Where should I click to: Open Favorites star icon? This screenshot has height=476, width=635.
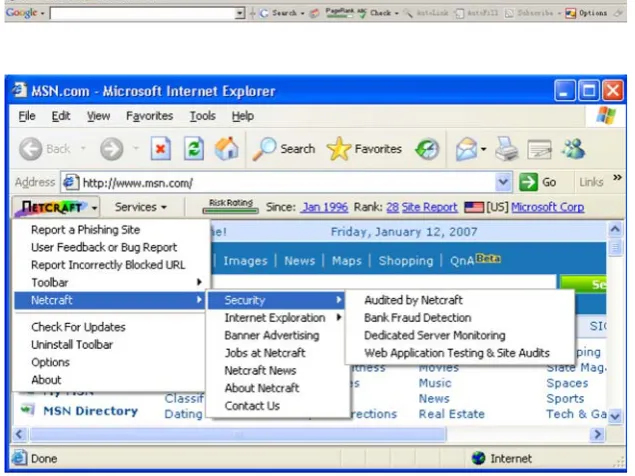339,149
